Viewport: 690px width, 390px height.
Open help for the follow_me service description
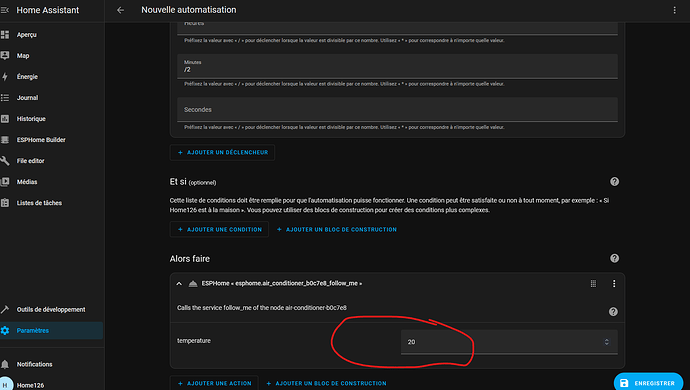click(x=613, y=312)
